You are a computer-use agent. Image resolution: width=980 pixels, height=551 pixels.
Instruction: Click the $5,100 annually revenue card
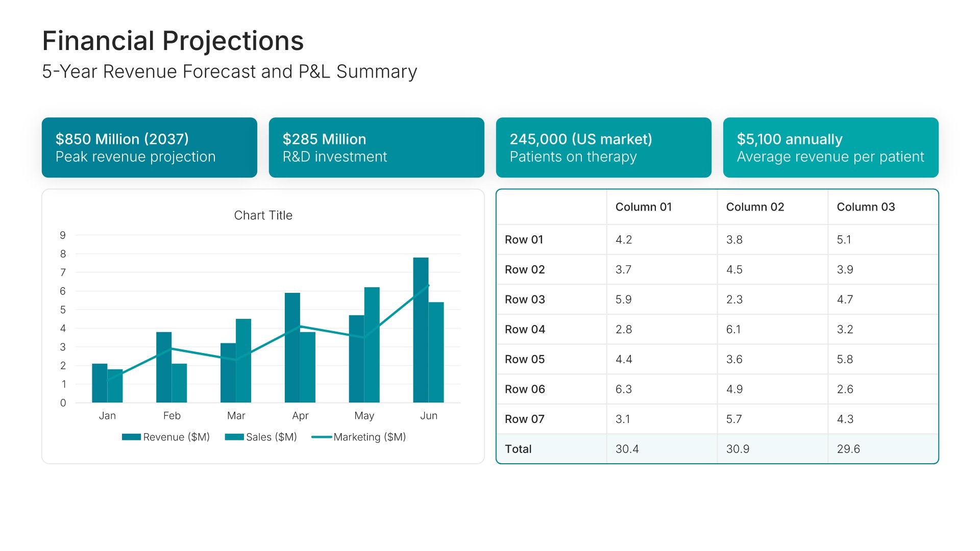pos(830,147)
